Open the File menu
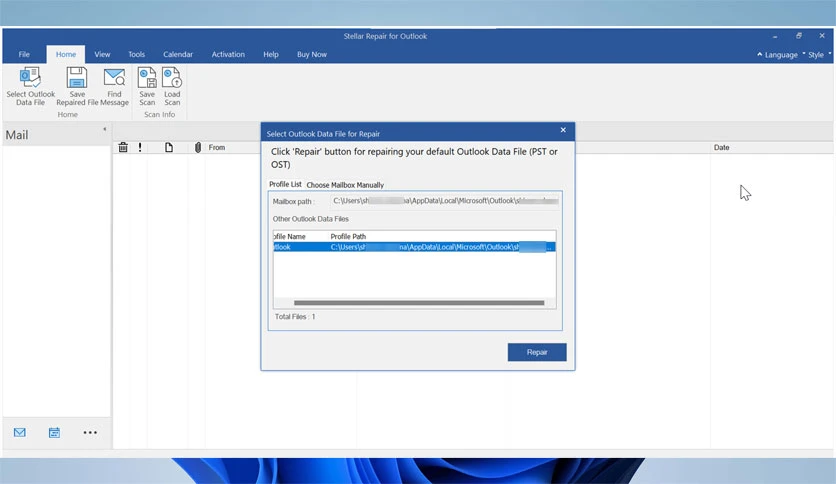 pyautogui.click(x=24, y=54)
